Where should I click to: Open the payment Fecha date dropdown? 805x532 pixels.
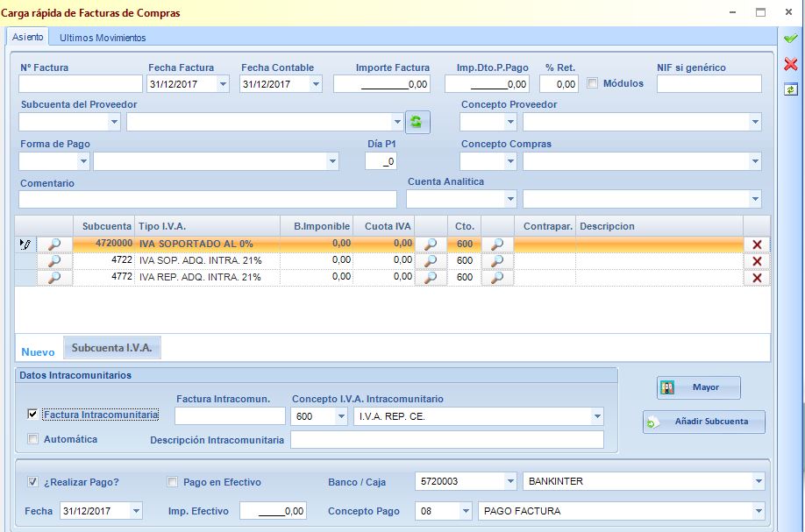pos(136,511)
